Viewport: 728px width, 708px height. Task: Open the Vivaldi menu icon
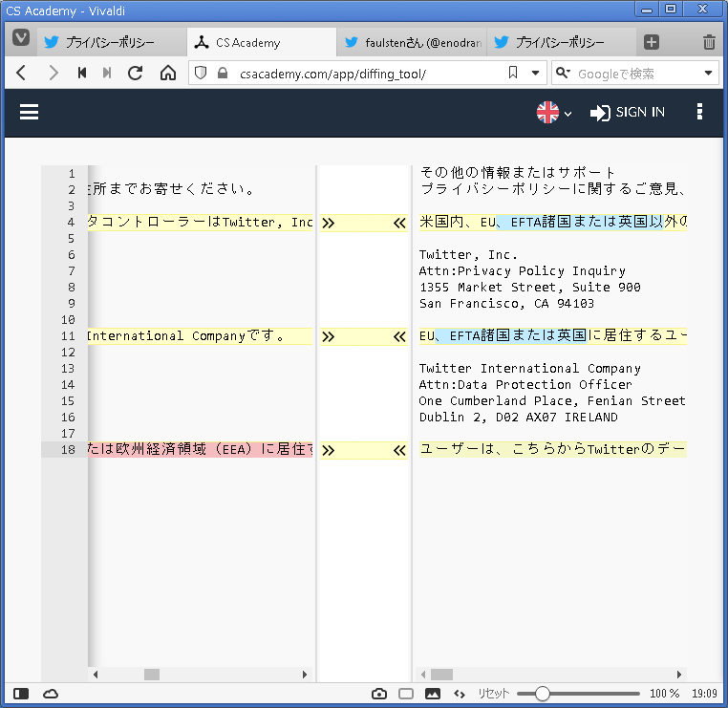21,38
